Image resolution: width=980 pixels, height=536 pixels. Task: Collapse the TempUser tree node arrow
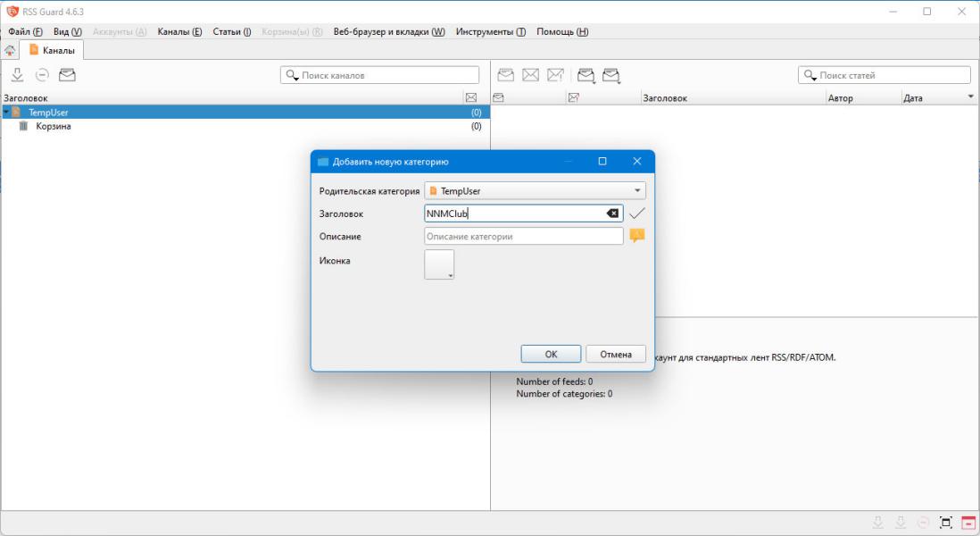(6, 112)
